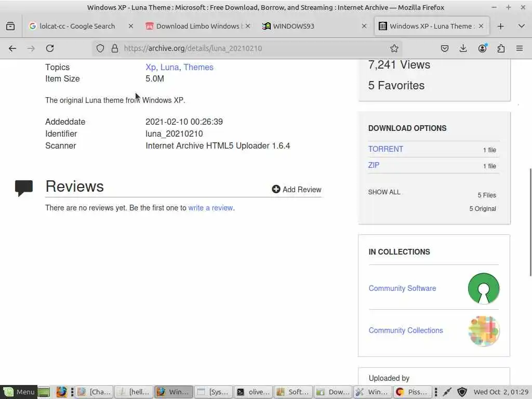
Task: Open the clock showing Wed Oct 2
Action: 501,392
